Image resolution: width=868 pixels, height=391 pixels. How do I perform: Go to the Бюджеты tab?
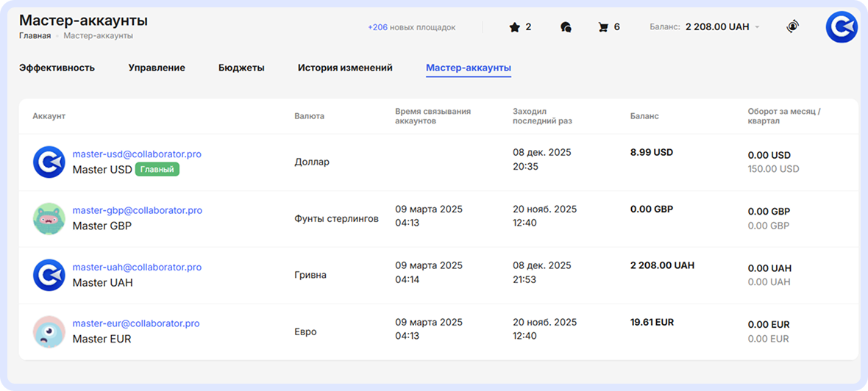(241, 68)
